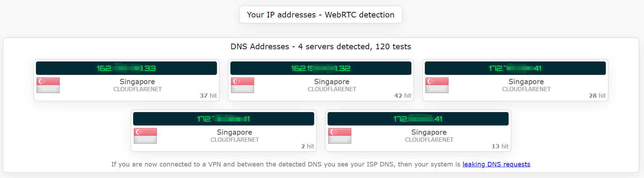The height and width of the screenshot is (178, 644).
Task: Click the 'DNS Addresses - 4 servers detected' heading
Action: click(x=321, y=46)
